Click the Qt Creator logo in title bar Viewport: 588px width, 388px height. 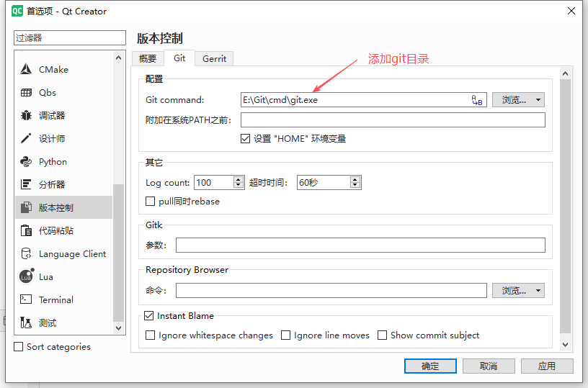coord(17,11)
